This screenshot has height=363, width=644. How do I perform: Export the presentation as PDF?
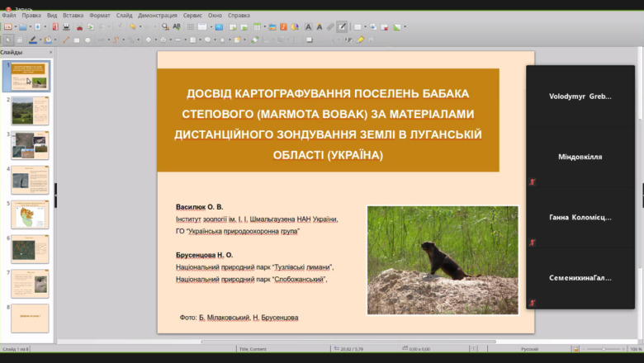[x=55, y=27]
